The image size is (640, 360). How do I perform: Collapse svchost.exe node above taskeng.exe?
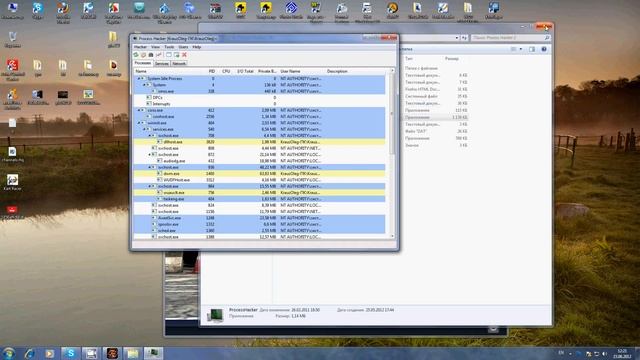coord(149,186)
